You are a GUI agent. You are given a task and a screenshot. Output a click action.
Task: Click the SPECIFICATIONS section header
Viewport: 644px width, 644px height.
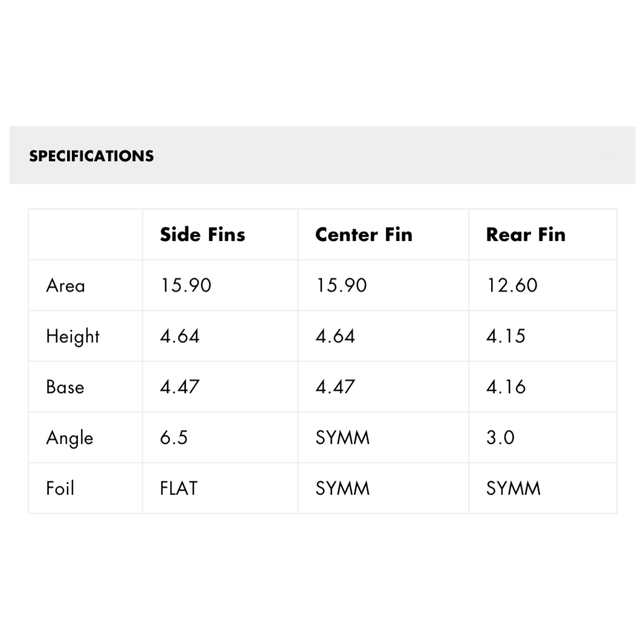tap(91, 156)
